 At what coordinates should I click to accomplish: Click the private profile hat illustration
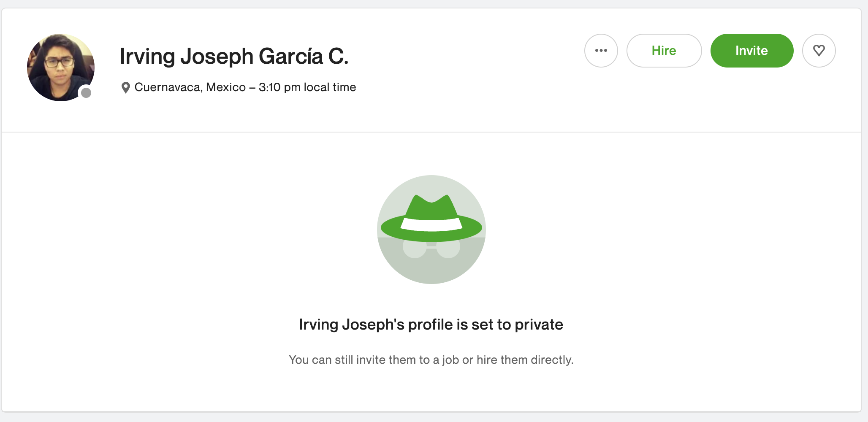[x=431, y=230]
